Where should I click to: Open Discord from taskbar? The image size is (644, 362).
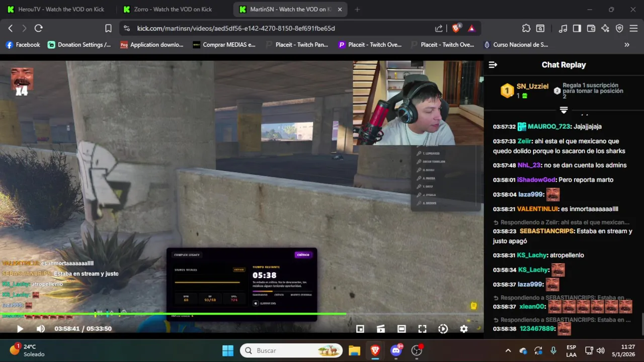pyautogui.click(x=396, y=350)
